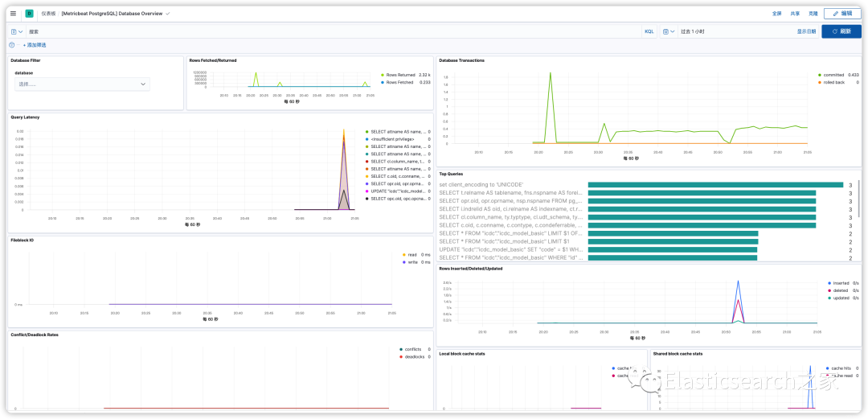Image resolution: width=868 pixels, height=419 pixels.
Task: Toggle the Rows Returned legend entry
Action: 399,74
